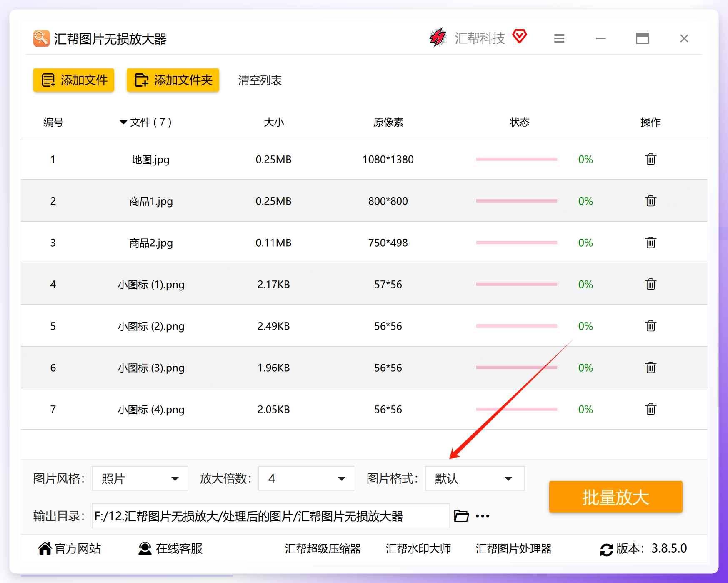728x583 pixels.
Task: Open the 汇帮超级压缩器 link
Action: coord(323,548)
